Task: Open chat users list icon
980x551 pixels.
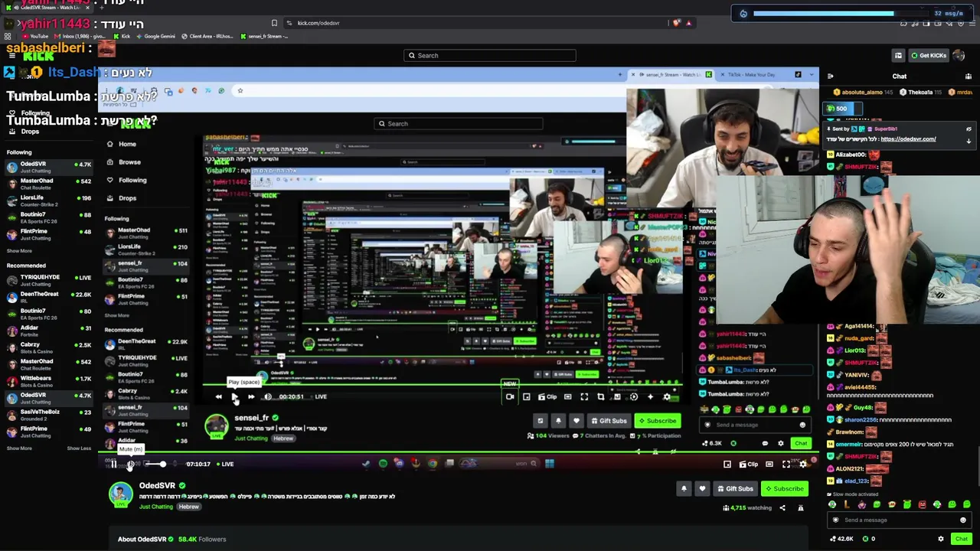Action: pos(969,77)
